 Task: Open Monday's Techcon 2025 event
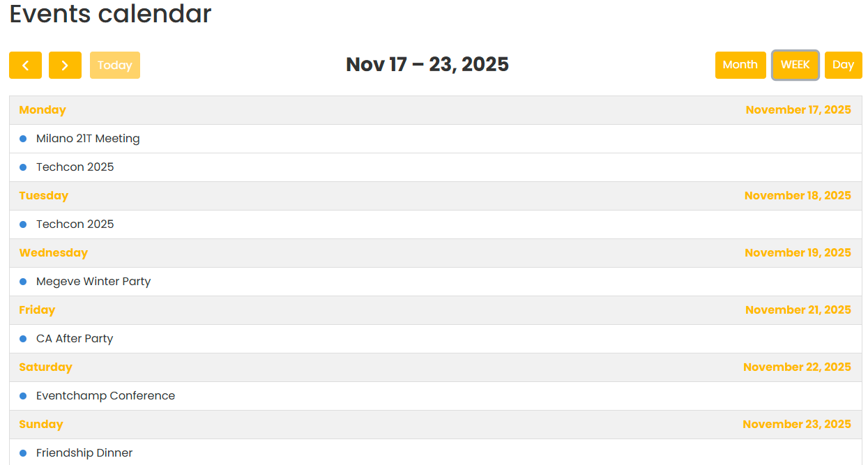75,167
